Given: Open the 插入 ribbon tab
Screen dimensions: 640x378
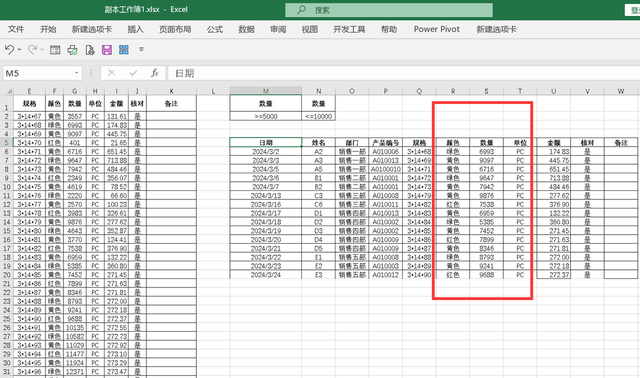Looking at the screenshot, I should 135,29.
